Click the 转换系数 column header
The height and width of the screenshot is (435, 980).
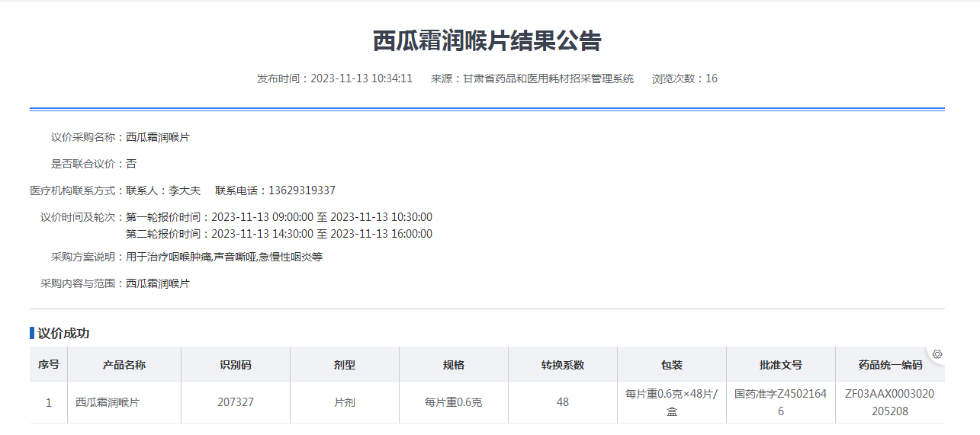[x=563, y=365]
